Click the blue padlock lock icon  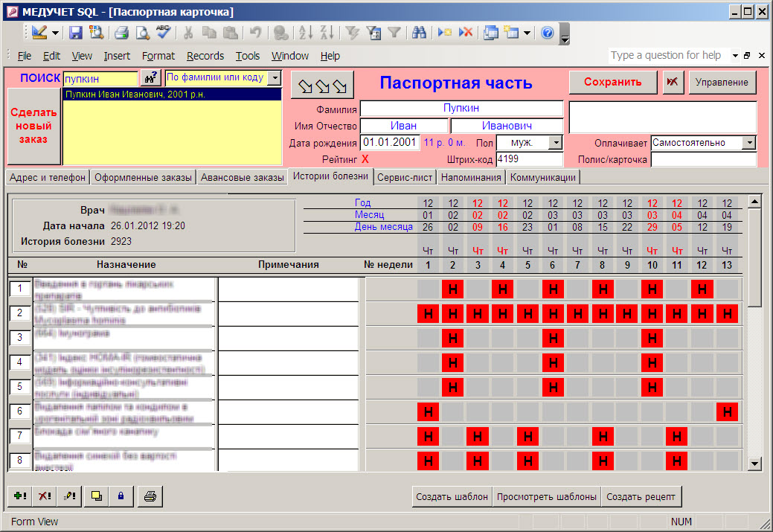121,496
